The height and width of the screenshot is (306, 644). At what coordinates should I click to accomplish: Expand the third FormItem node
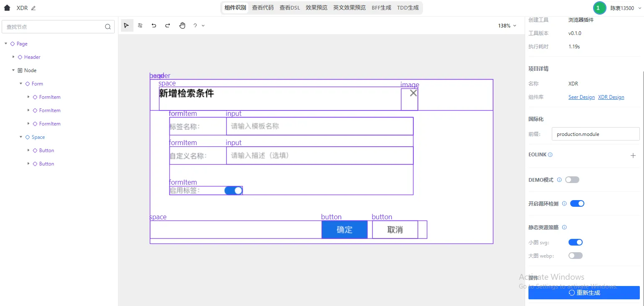pos(28,123)
